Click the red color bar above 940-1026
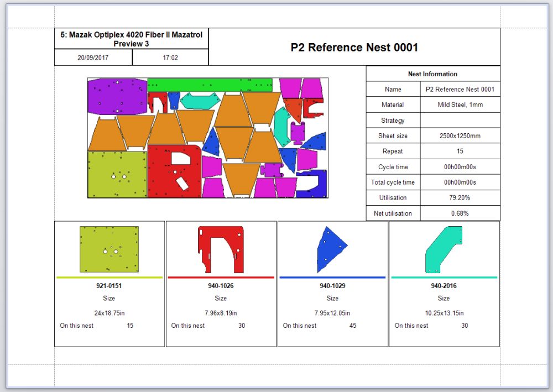The image size is (553, 392). pos(221,277)
